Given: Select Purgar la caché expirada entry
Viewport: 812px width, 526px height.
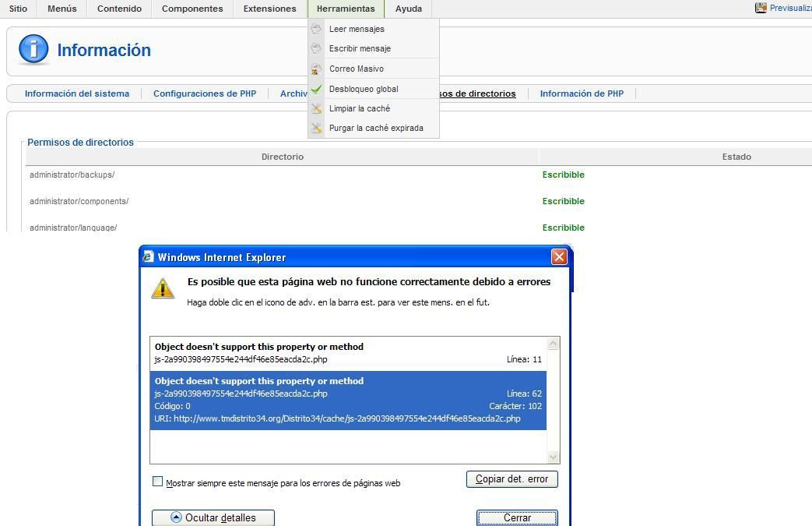Looking at the screenshot, I should click(374, 128).
